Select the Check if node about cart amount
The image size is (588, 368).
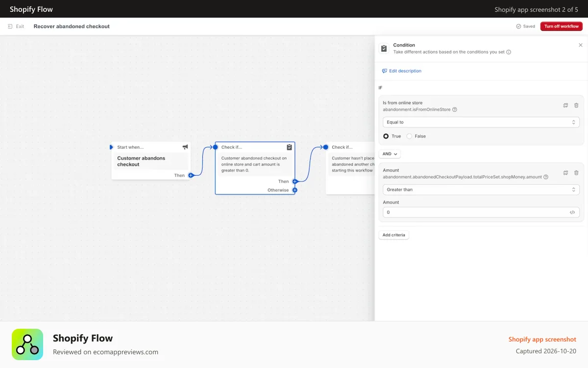click(x=255, y=168)
